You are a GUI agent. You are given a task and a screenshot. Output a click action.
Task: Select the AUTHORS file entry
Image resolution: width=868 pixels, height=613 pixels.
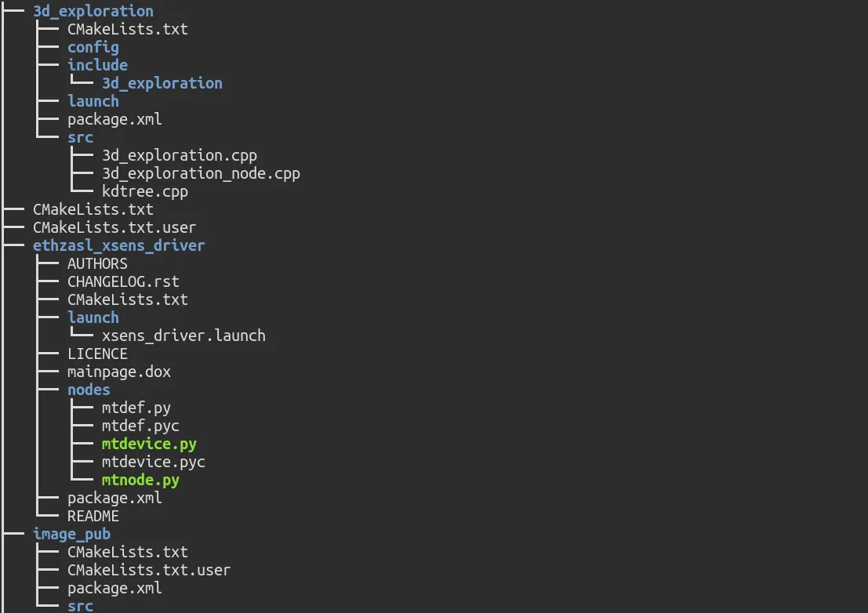tap(97, 263)
